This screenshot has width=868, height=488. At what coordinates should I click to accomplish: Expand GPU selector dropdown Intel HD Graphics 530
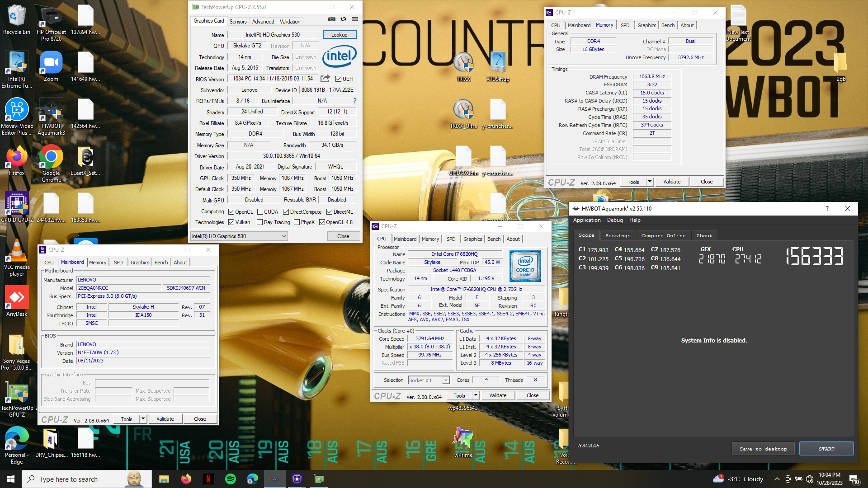click(239, 236)
